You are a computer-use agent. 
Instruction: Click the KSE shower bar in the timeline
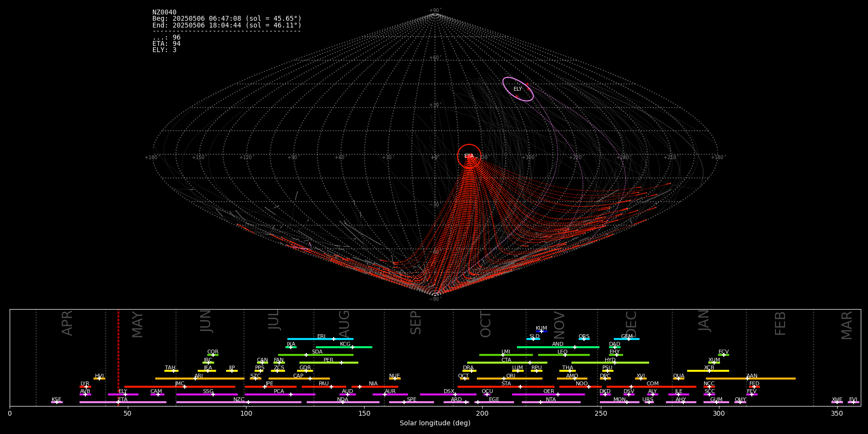click(57, 402)
